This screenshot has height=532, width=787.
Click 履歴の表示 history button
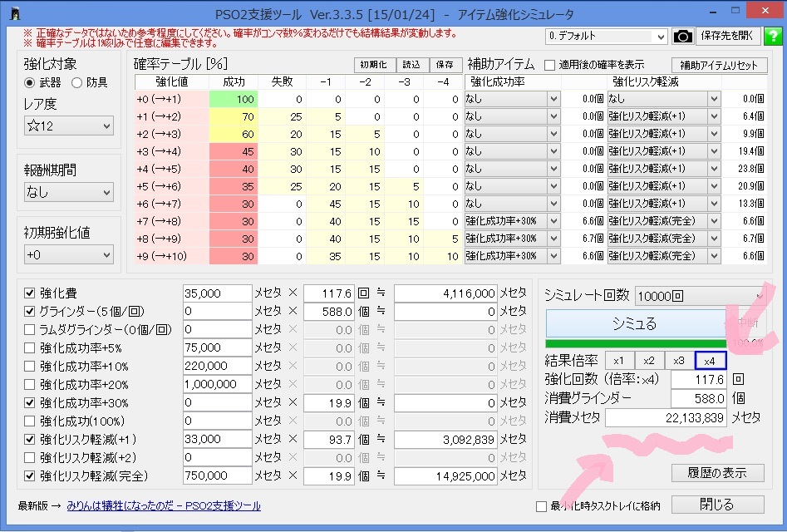click(x=718, y=473)
